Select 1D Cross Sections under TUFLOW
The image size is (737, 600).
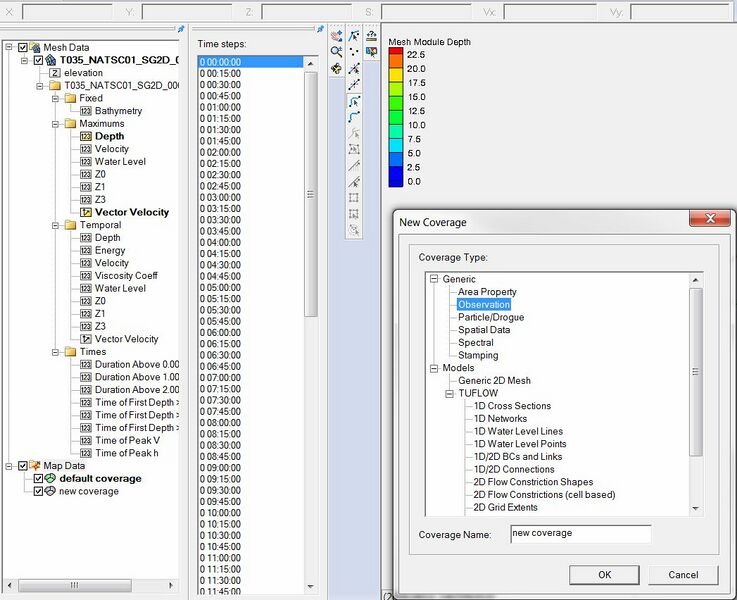click(x=512, y=406)
